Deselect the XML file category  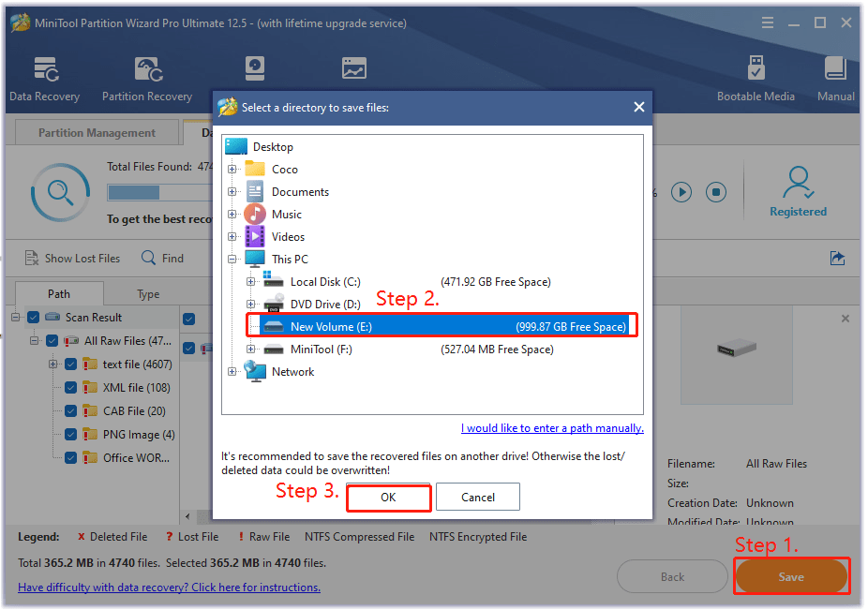69,387
